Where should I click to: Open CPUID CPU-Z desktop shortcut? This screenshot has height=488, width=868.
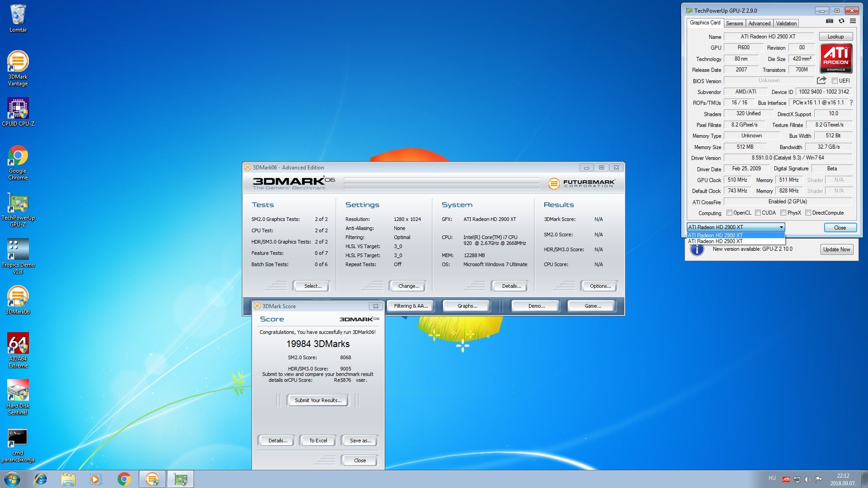(18, 112)
